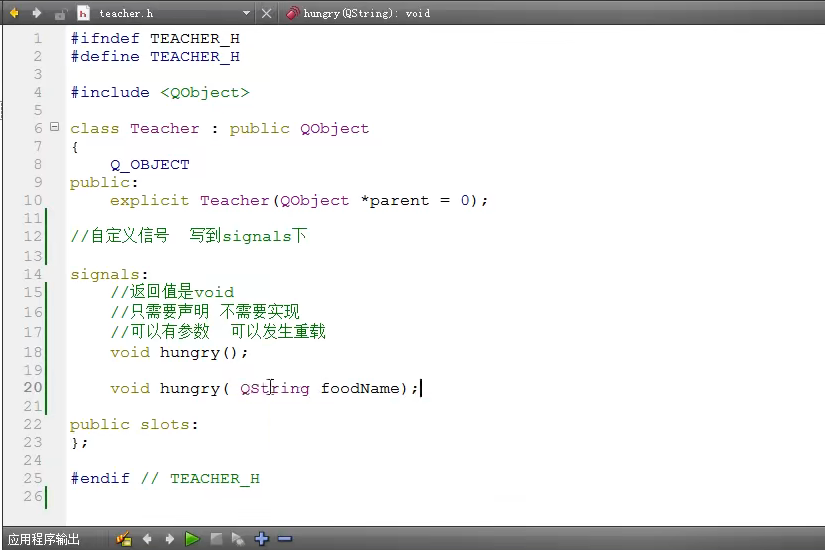
Task: Click the text '#ifndef TEACHER_H' on line 1
Action: click(x=155, y=39)
